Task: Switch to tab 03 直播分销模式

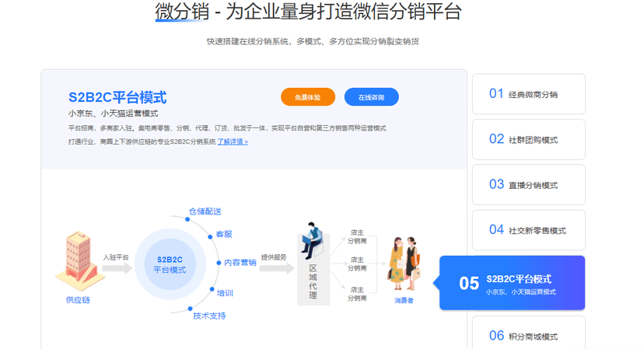Action: tap(529, 185)
